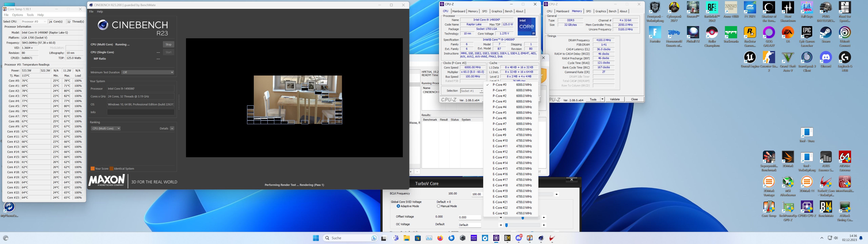The height and width of the screenshot is (244, 868).
Task: Click the Fortnite desktop shortcut
Action: [655, 35]
